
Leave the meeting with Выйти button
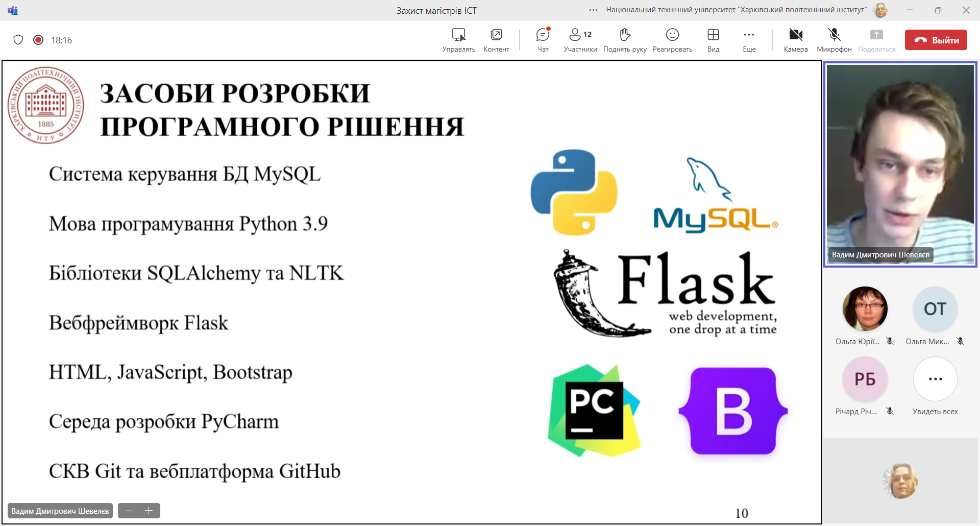click(936, 40)
